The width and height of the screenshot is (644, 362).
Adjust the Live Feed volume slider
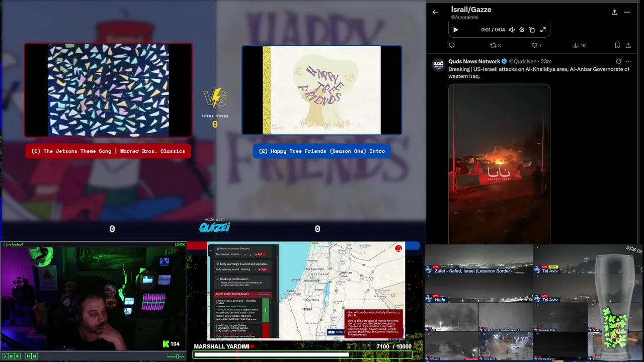176,356
